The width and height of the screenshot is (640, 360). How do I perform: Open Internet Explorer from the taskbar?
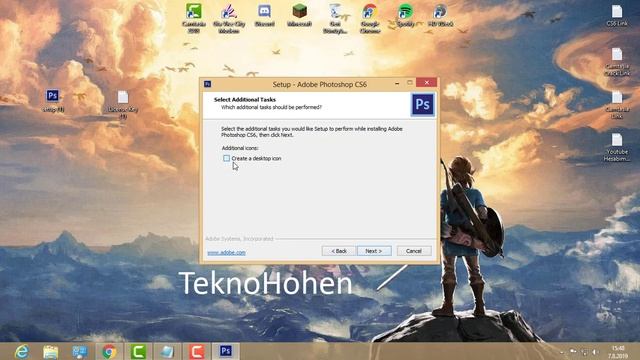[21, 351]
